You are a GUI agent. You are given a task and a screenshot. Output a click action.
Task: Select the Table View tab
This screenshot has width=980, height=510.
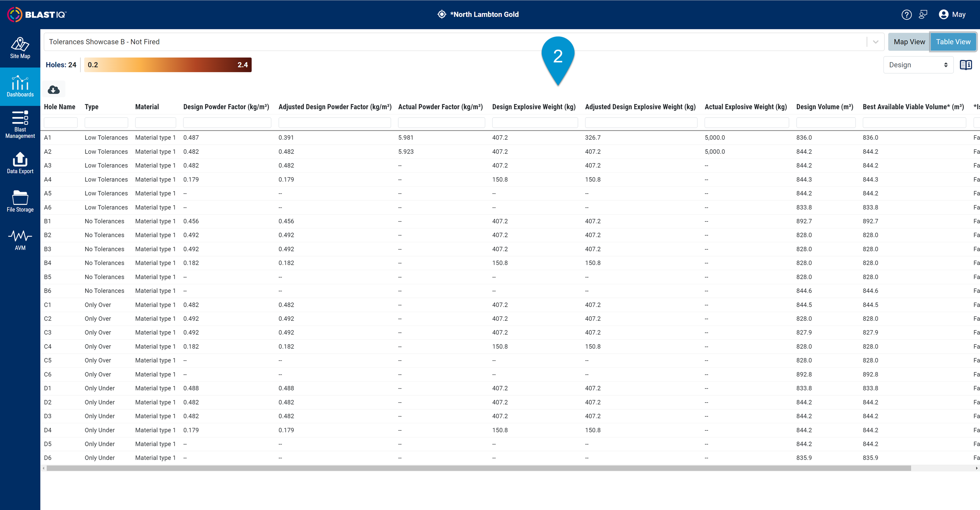[x=953, y=41]
